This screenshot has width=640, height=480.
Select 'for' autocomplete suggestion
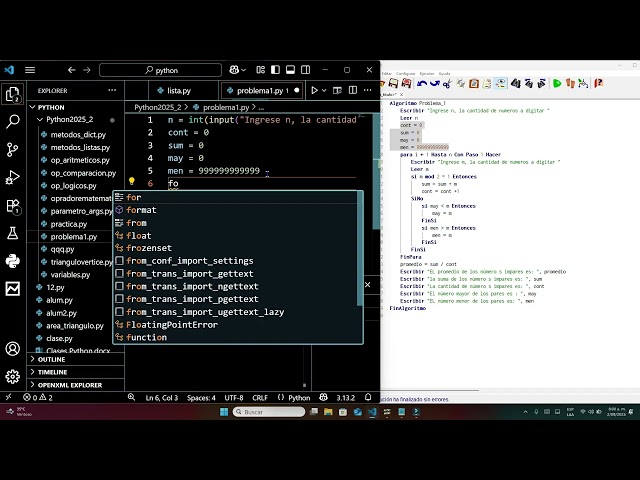pyautogui.click(x=236, y=198)
